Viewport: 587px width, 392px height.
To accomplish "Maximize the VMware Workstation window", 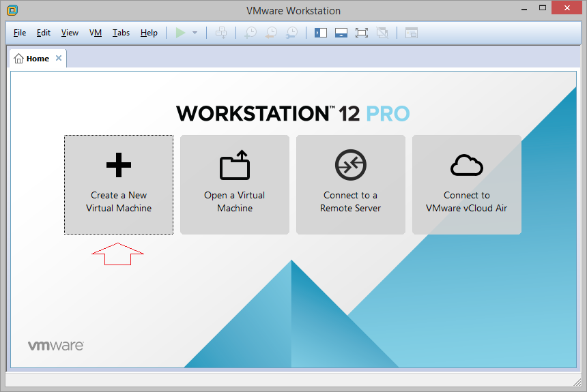I will tap(543, 7).
